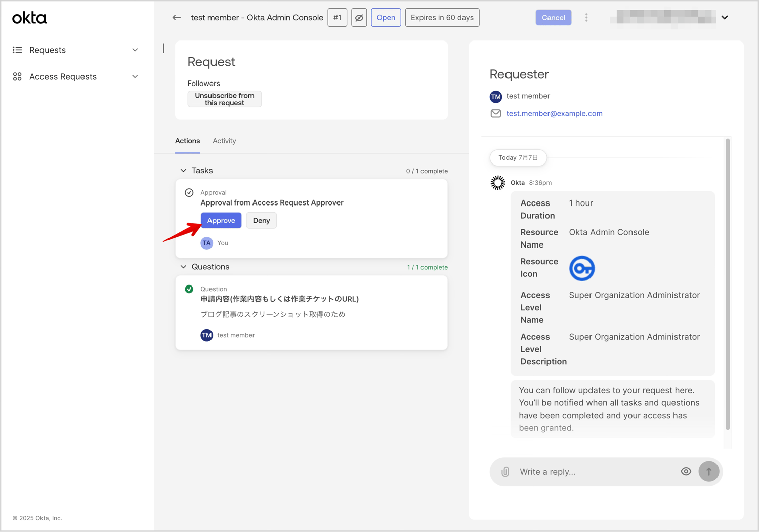
Task: Click the Requests list icon in sidebar
Action: pyautogui.click(x=17, y=50)
